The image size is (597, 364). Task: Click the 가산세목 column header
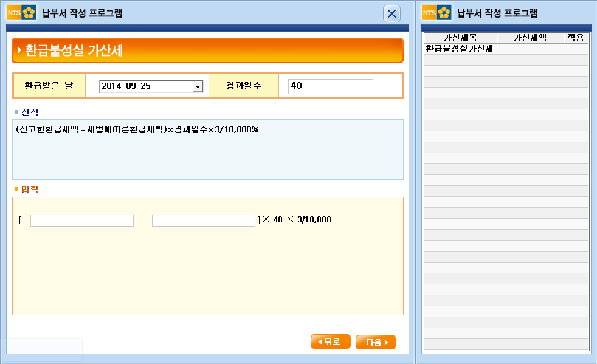[460, 38]
